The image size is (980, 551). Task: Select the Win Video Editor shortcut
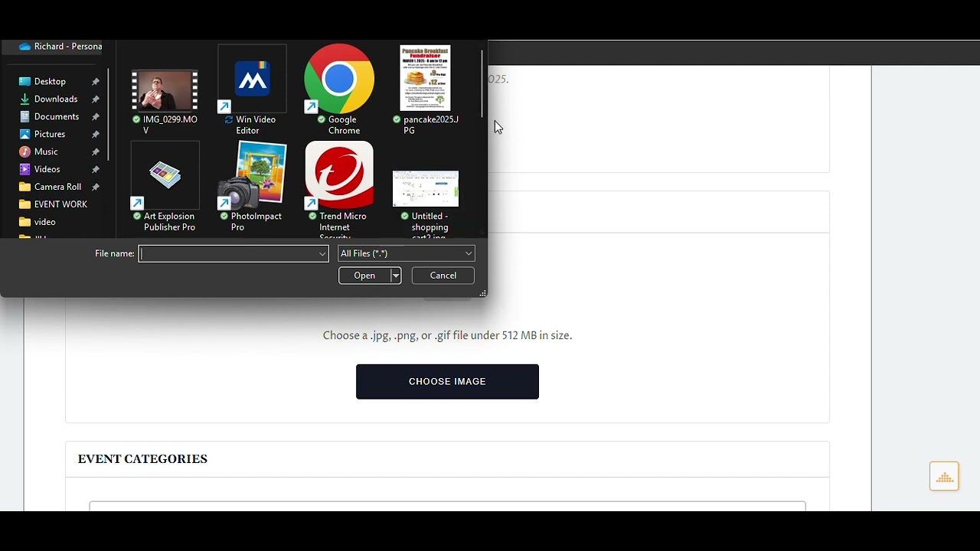pyautogui.click(x=252, y=90)
